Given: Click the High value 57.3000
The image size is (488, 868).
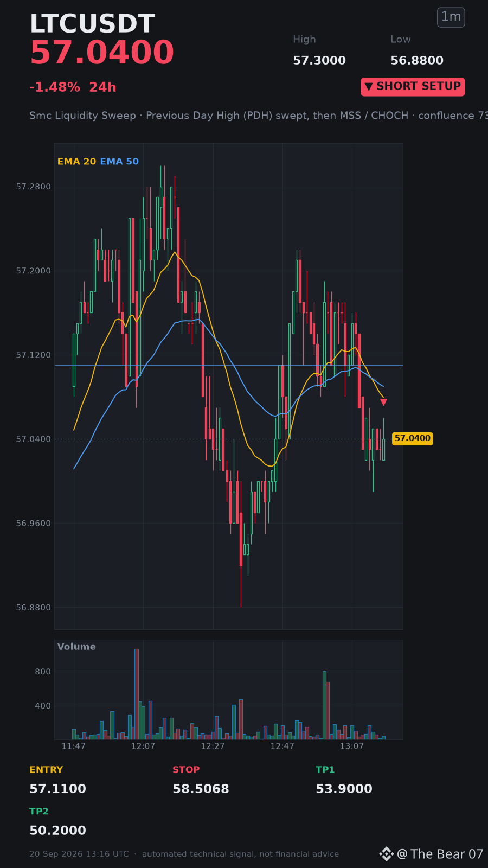Looking at the screenshot, I should pyautogui.click(x=319, y=61).
